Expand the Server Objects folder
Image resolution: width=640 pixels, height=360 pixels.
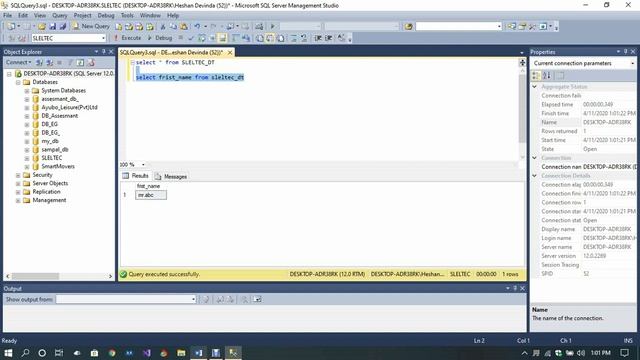point(18,183)
